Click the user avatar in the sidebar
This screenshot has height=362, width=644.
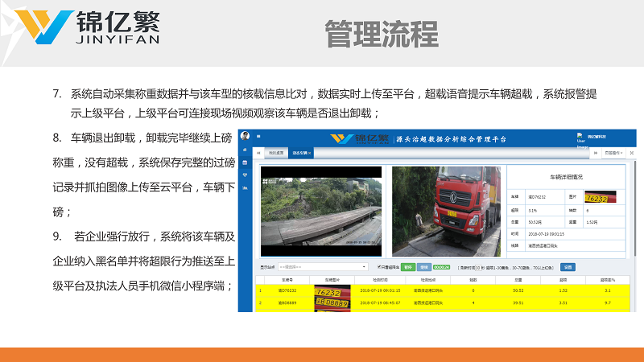pos(245,137)
